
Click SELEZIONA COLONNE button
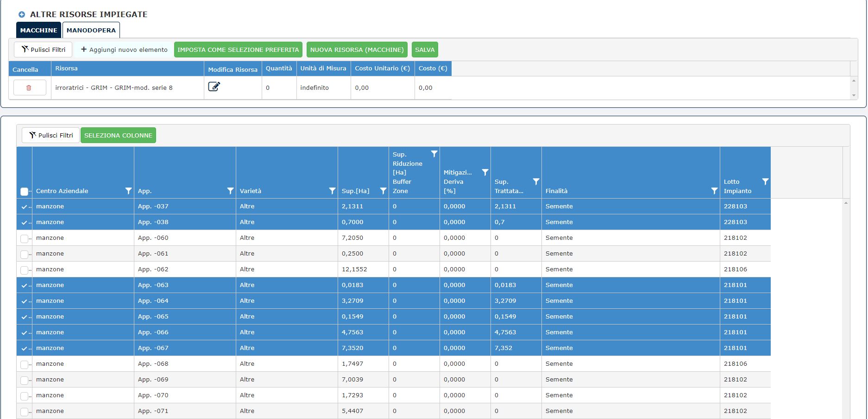coord(118,135)
